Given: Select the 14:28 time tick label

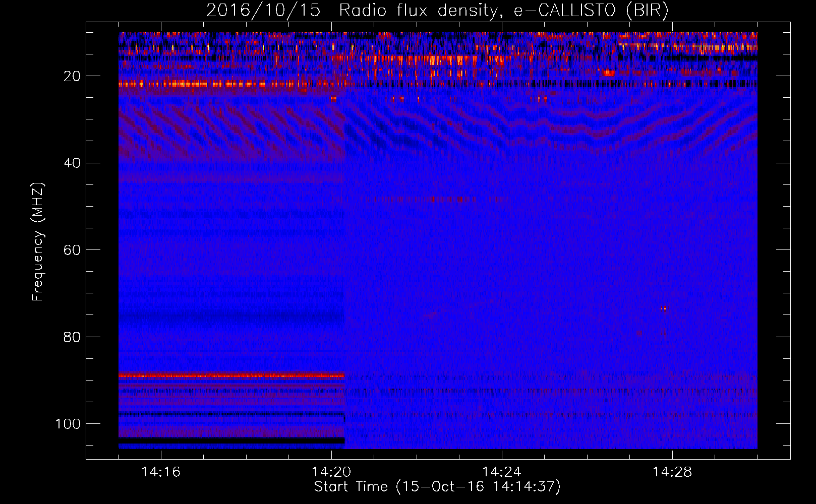Looking at the screenshot, I should tap(672, 472).
